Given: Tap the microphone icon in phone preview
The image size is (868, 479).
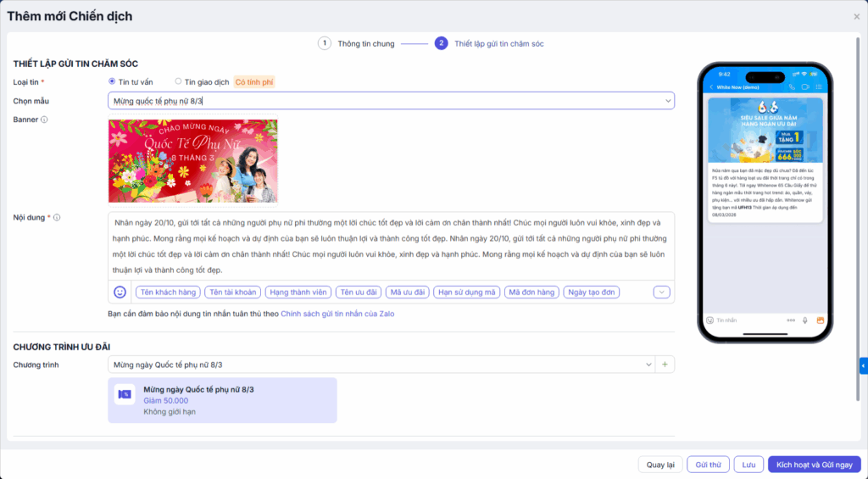Looking at the screenshot, I should coord(804,320).
